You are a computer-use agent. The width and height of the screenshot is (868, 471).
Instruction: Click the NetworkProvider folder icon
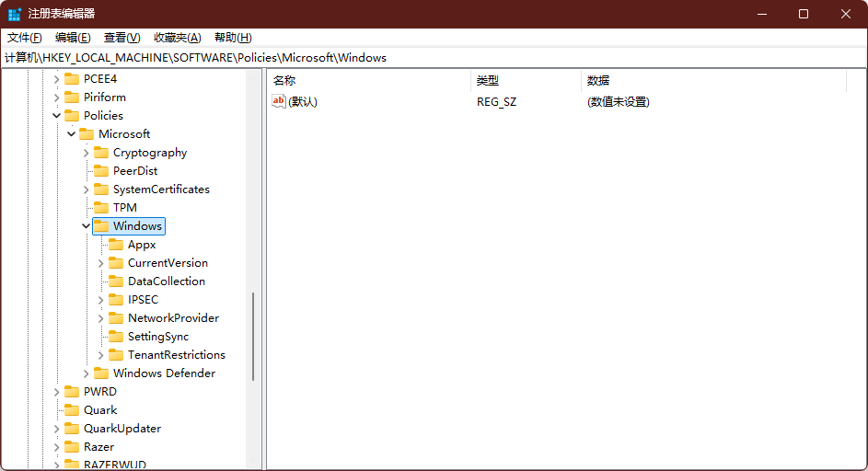[116, 317]
